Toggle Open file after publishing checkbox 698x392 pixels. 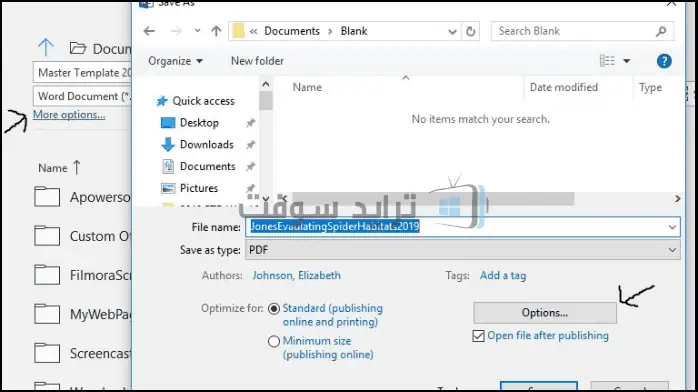(478, 336)
